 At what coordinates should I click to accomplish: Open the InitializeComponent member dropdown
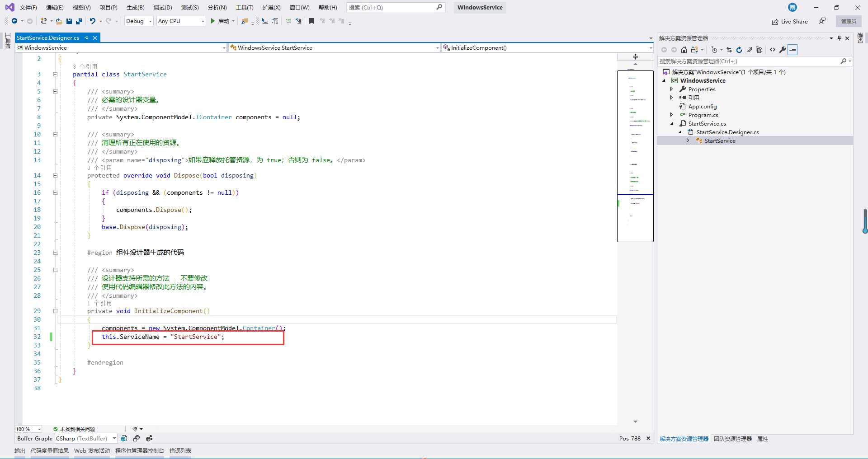pyautogui.click(x=547, y=47)
